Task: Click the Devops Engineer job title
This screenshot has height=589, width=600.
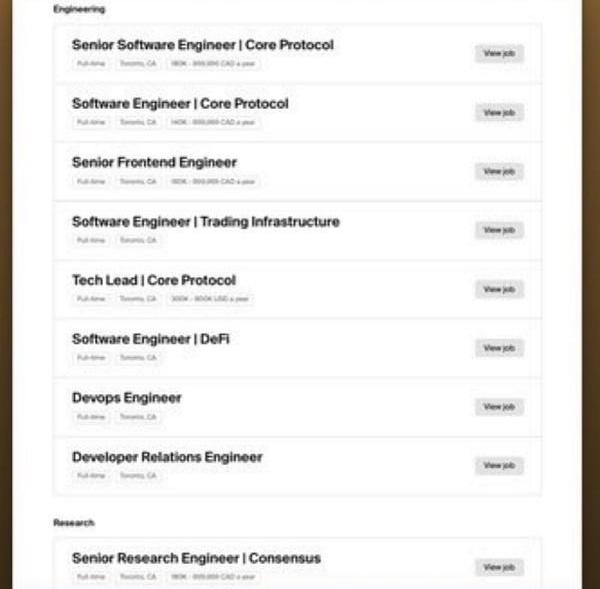Action: (126, 397)
